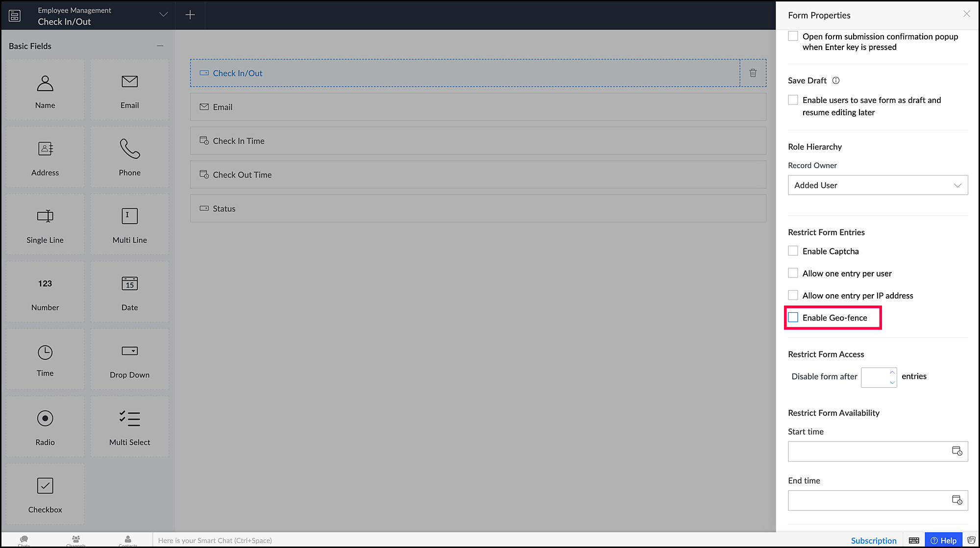Select the Check Out Time field row
Screen dimensions: 980x548
(478, 174)
